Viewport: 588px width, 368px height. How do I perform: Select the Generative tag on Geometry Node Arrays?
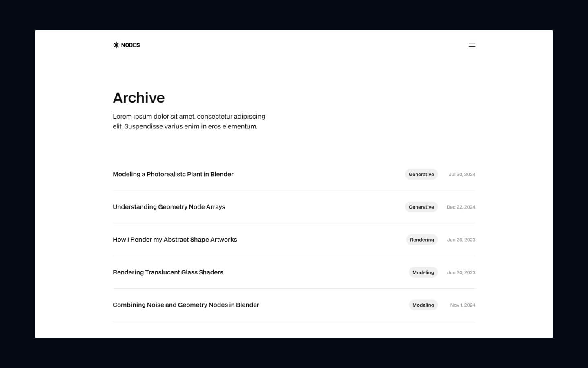[421, 207]
